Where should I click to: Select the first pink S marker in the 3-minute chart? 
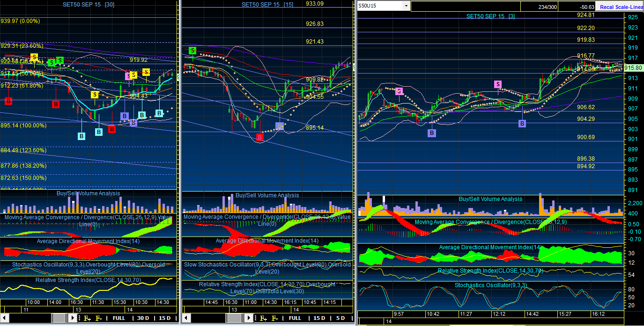click(x=399, y=91)
